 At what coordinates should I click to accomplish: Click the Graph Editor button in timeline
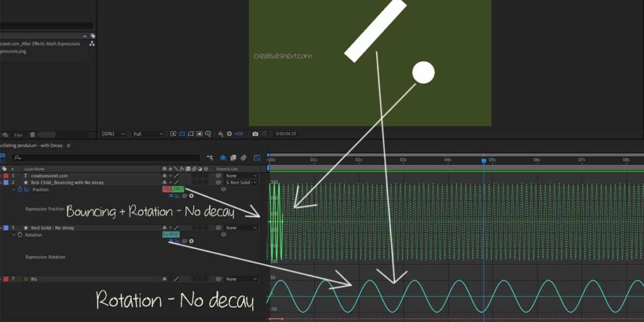[257, 158]
